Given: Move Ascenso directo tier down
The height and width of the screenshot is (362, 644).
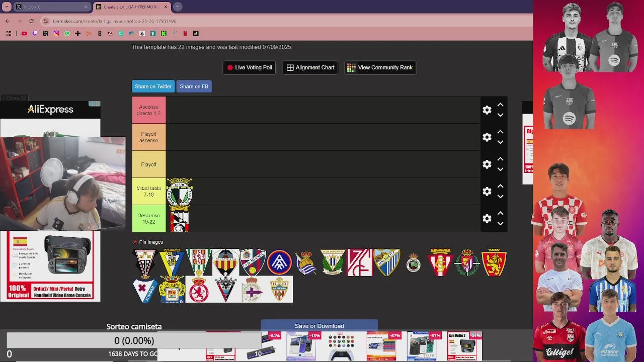Looking at the screenshot, I should click(x=500, y=115).
